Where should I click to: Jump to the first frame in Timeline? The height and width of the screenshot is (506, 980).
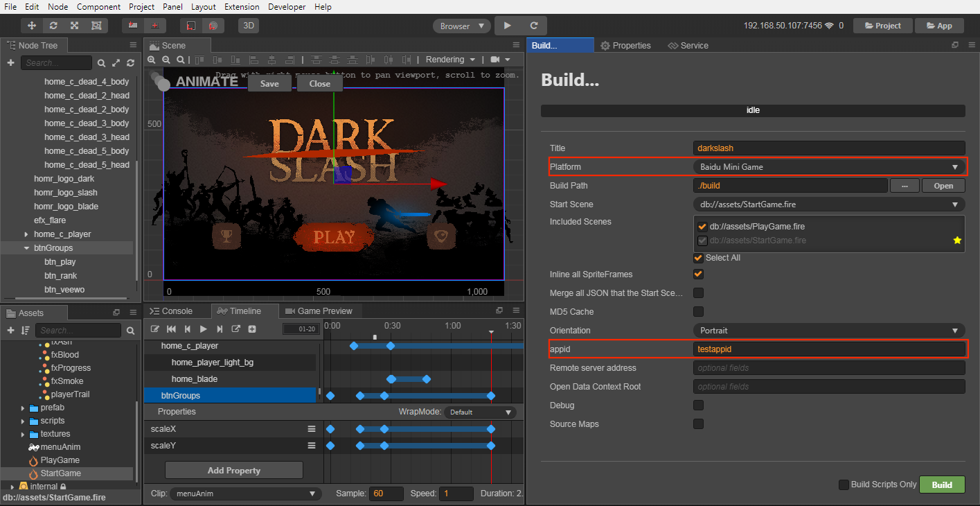tap(171, 329)
